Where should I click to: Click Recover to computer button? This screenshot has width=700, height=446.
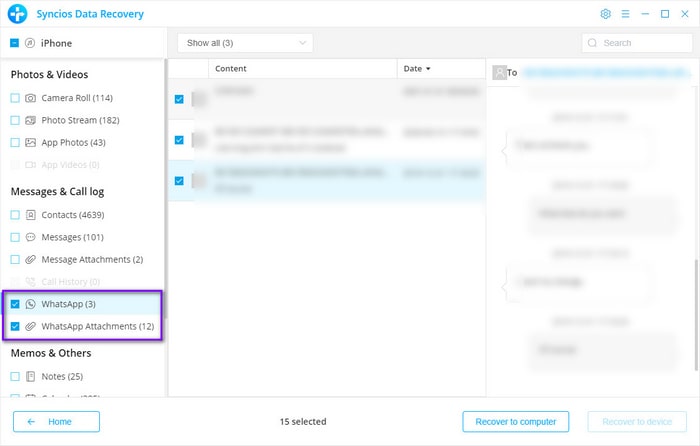[515, 421]
